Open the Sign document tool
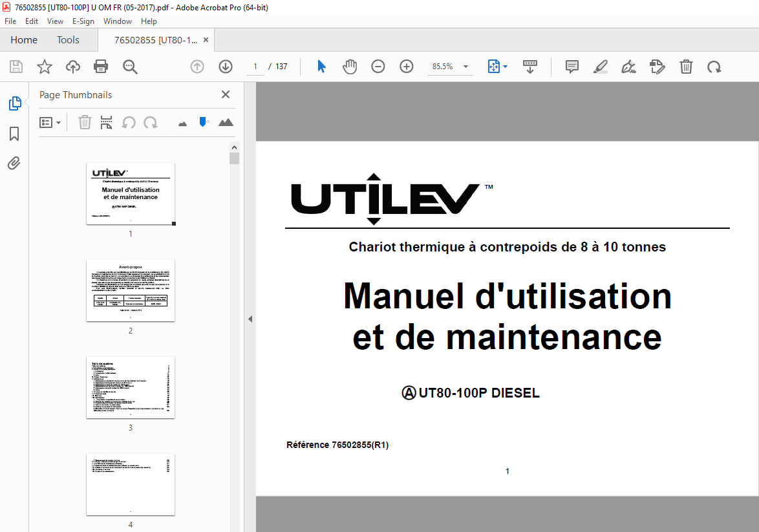The width and height of the screenshot is (759, 532). [628, 67]
